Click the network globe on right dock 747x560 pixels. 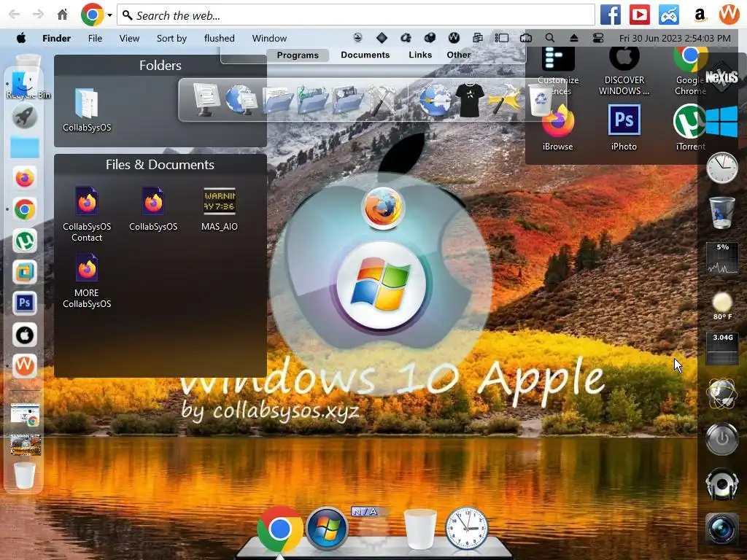(722, 394)
